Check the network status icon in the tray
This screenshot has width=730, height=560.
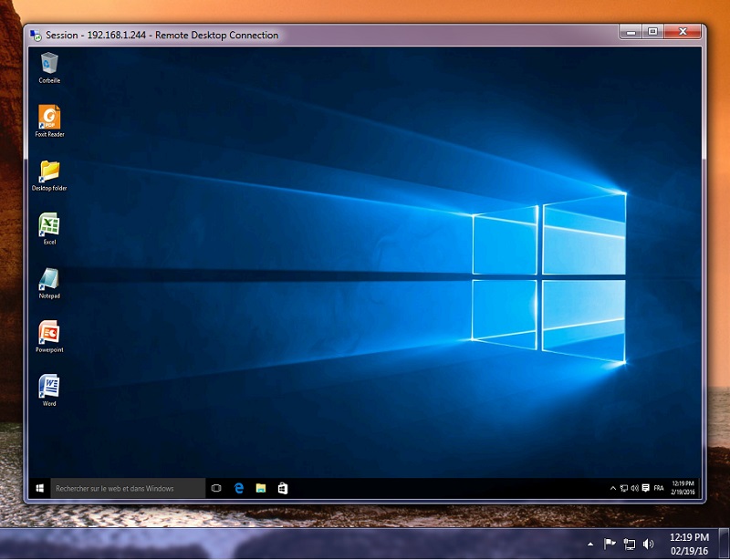click(x=624, y=488)
